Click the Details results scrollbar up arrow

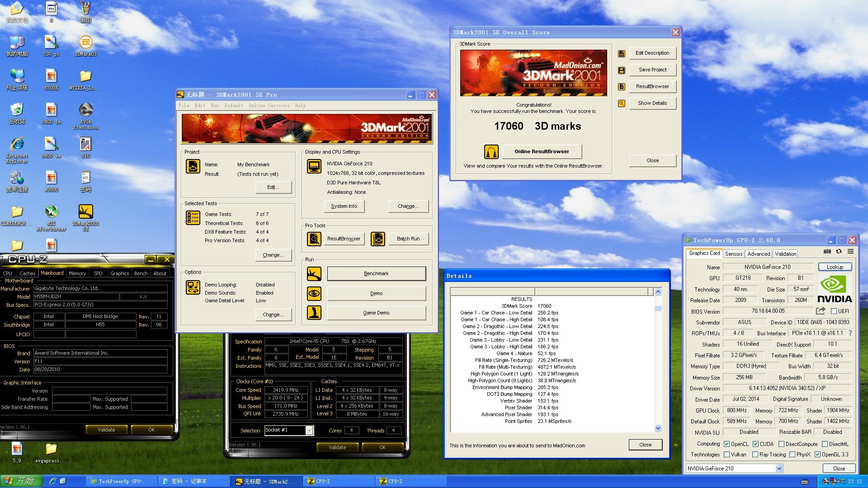click(x=658, y=292)
